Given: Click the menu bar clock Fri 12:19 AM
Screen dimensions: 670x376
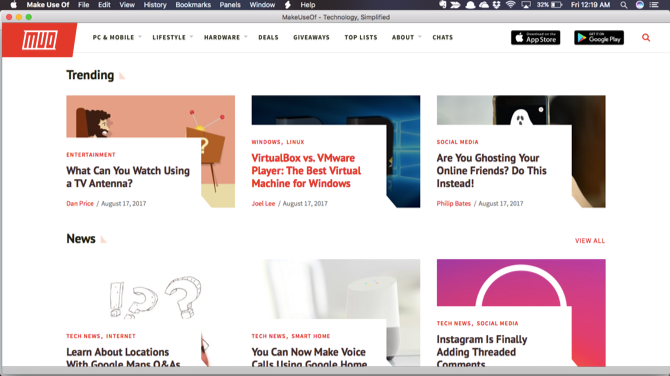Looking at the screenshot, I should [x=591, y=5].
